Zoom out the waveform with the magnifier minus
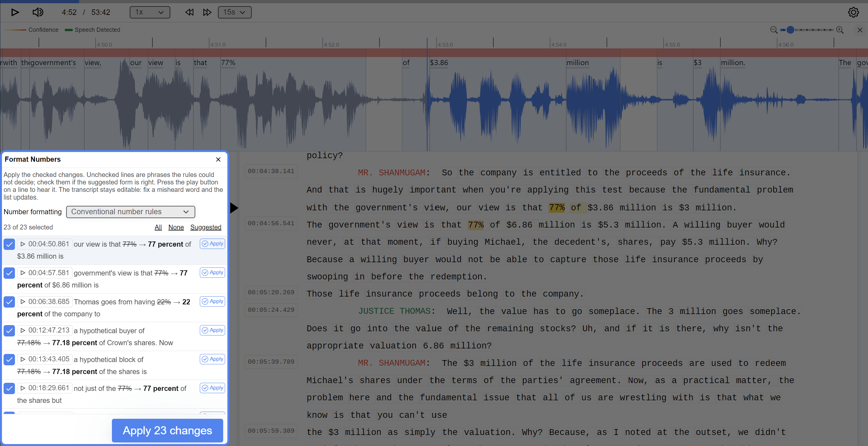The width and height of the screenshot is (868, 446). point(774,30)
